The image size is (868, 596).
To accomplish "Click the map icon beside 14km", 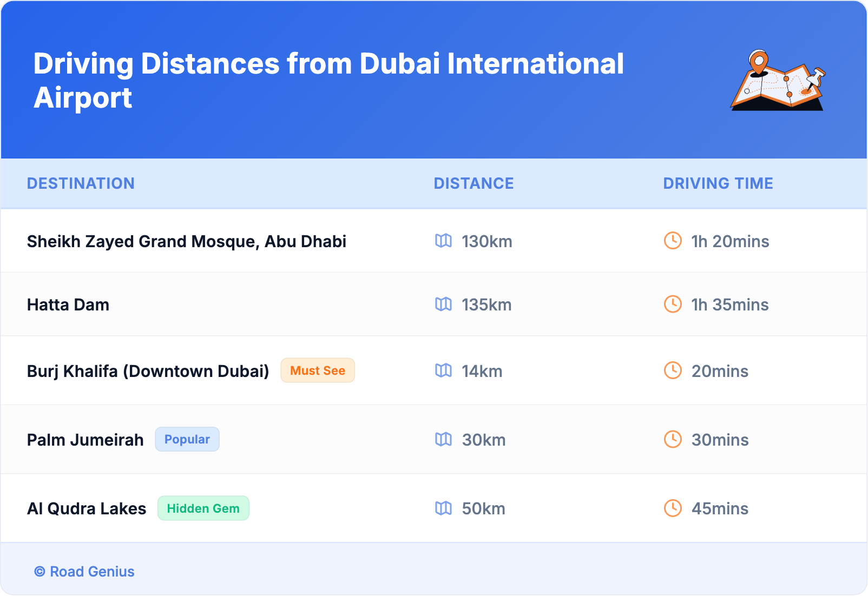I will pos(443,370).
